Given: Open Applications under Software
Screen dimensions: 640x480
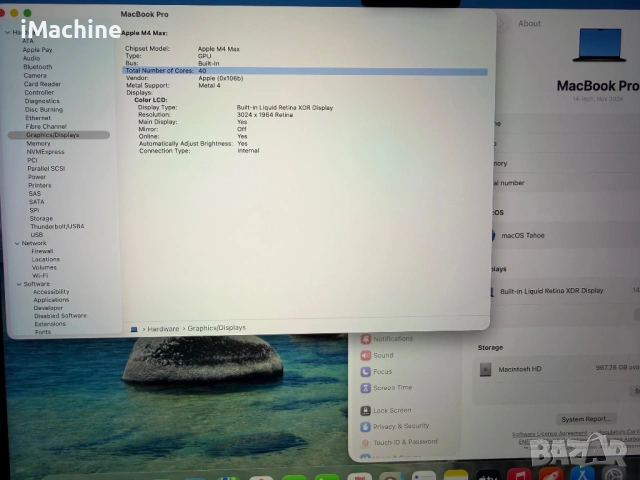Looking at the screenshot, I should (x=51, y=300).
